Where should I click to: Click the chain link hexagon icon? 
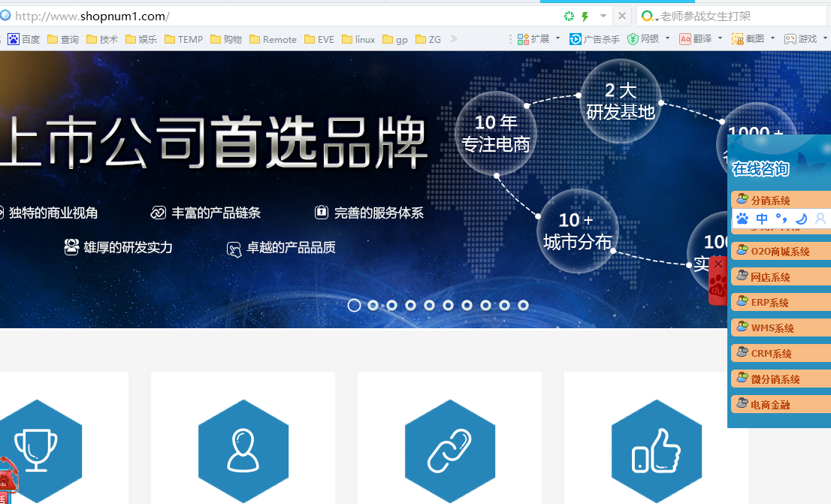coord(450,451)
